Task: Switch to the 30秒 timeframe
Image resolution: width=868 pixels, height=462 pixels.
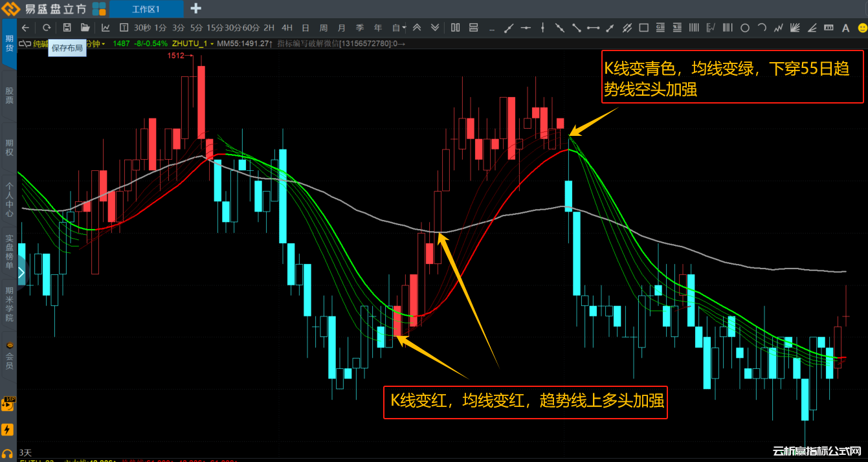Action: pyautogui.click(x=142, y=28)
